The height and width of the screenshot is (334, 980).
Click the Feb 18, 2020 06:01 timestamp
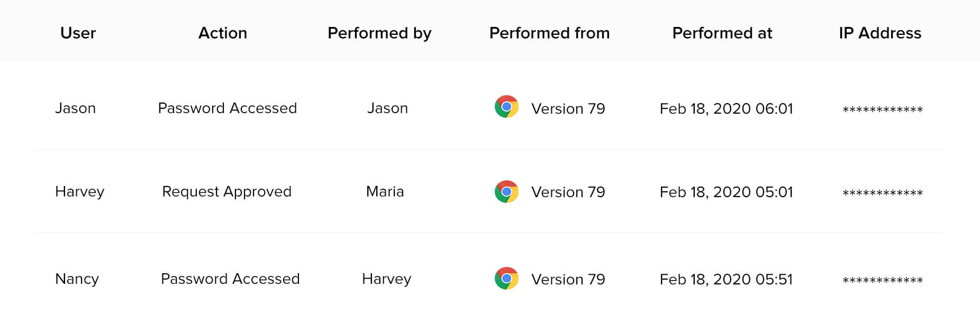pos(726,108)
